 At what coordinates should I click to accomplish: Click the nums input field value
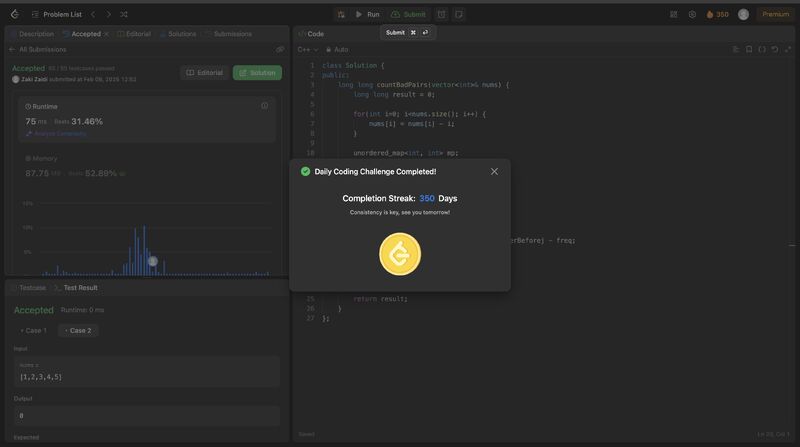[147, 371]
